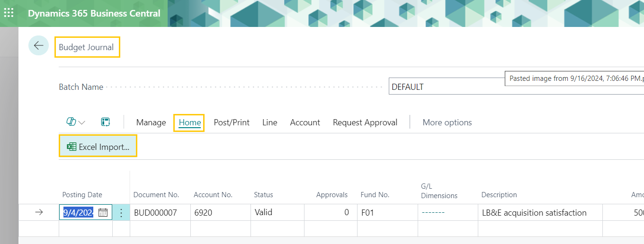Image resolution: width=644 pixels, height=244 pixels.
Task: Select the description LB&E acquisition satisfaction
Action: [540, 213]
